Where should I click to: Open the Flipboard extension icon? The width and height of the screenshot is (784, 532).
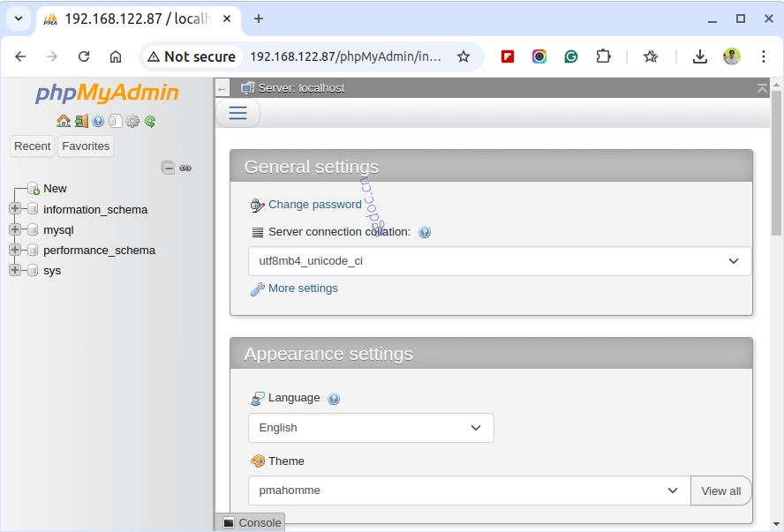508,56
